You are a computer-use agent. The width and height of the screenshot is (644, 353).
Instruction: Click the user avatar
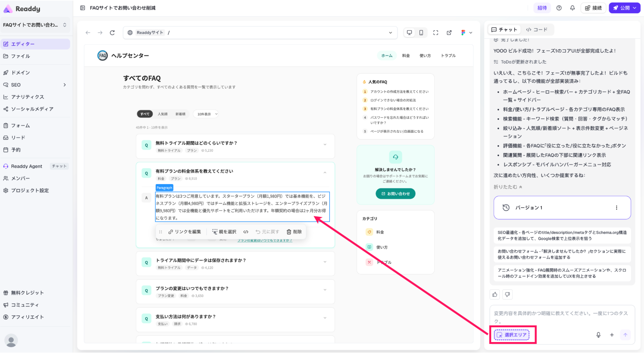(x=11, y=340)
